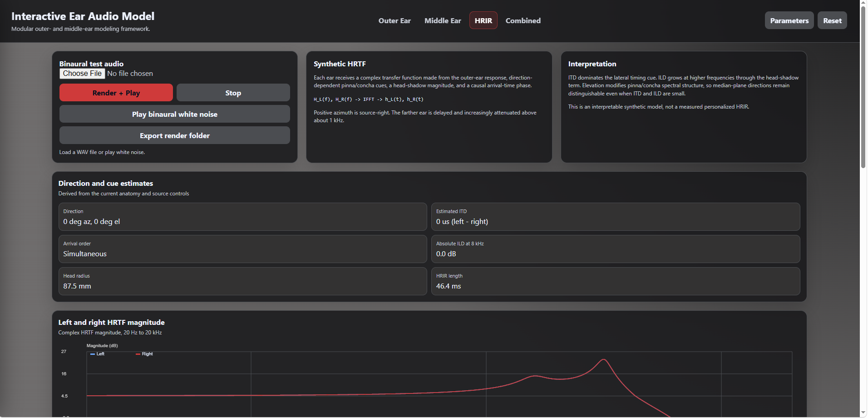
Task: Click the 'No file chosen' label
Action: pos(130,74)
